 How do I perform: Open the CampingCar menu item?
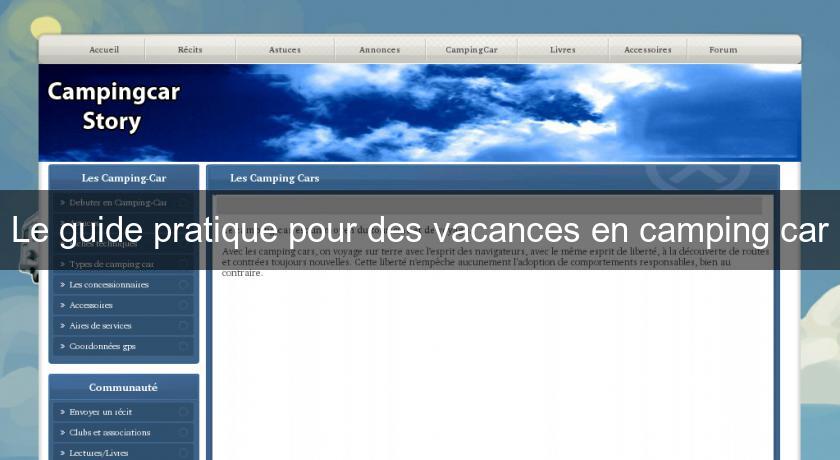pyautogui.click(x=471, y=50)
